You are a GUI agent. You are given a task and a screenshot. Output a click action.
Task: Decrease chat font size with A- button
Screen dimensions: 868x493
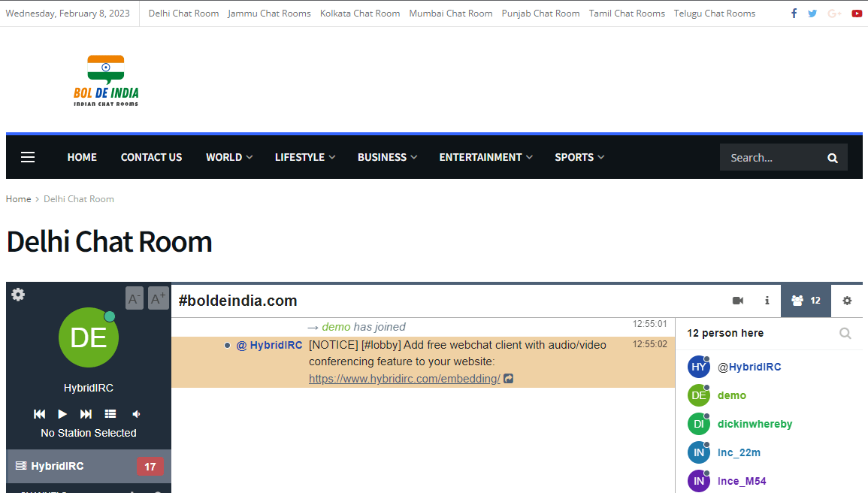coord(134,298)
